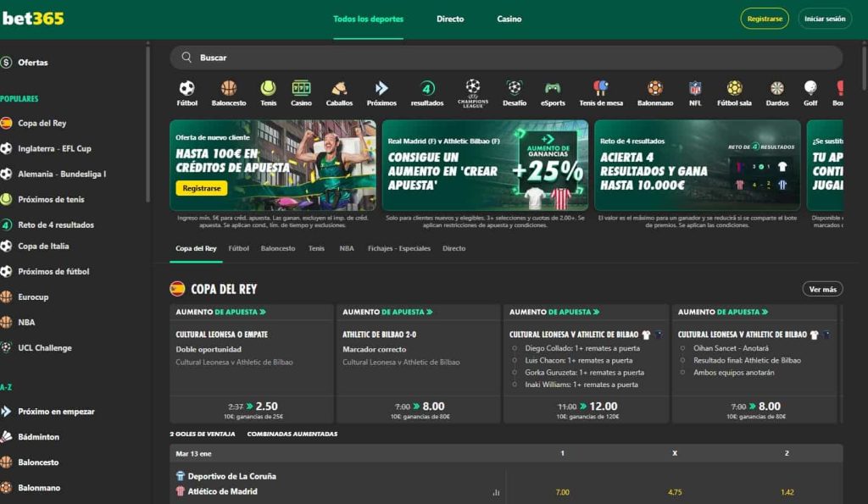
Task: Click the Champions League trophy icon
Action: click(472, 87)
